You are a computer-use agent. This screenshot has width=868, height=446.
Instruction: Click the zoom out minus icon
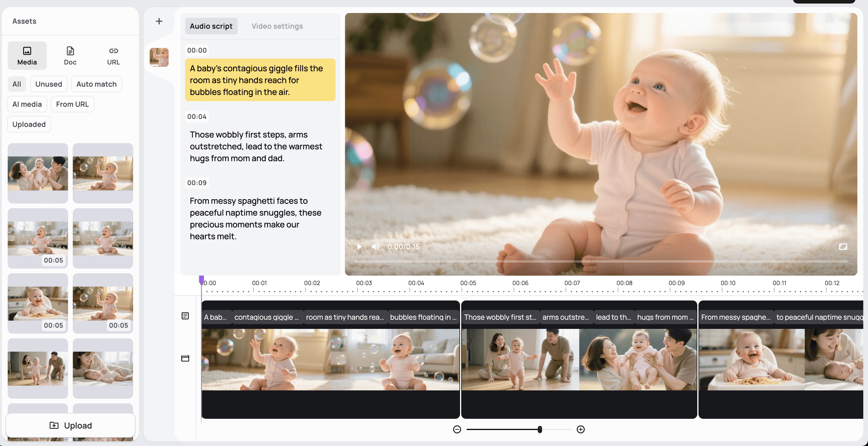pyautogui.click(x=457, y=429)
